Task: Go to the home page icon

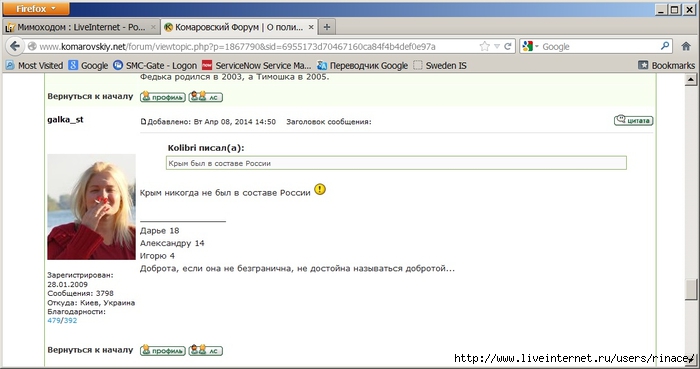Action: click(686, 46)
